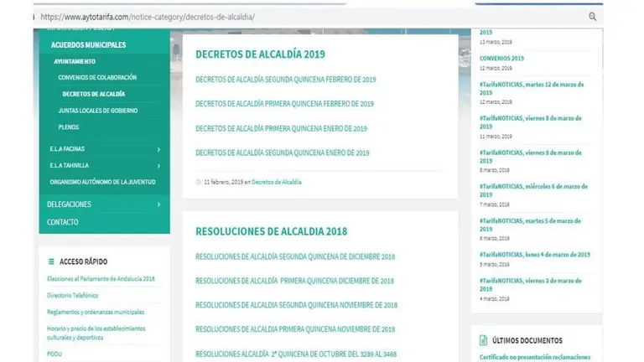Image resolution: width=644 pixels, height=362 pixels.
Task: Open #TarifaNOTICIAS miércoles 6 de marzo
Action: 533,190
